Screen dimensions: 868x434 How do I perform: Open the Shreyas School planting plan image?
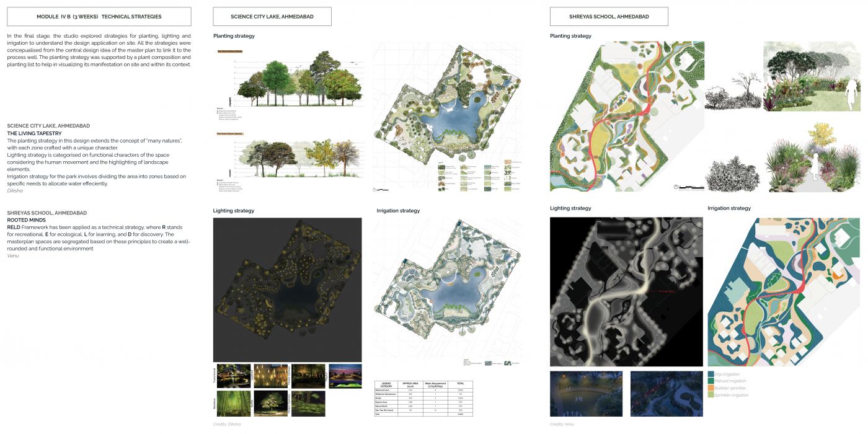(x=627, y=117)
